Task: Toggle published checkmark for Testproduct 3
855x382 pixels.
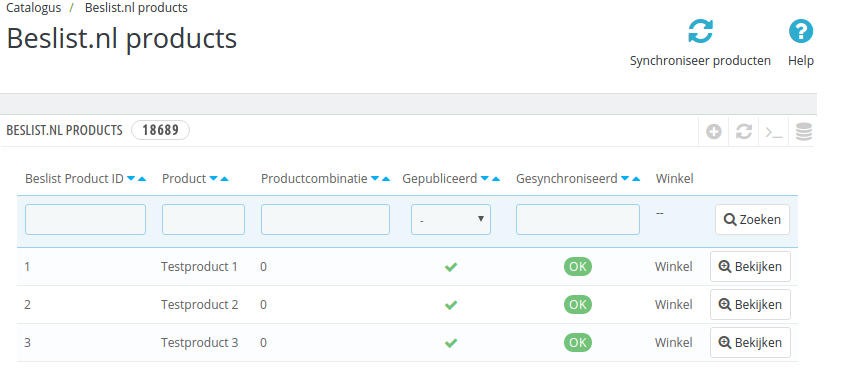Action: point(450,343)
